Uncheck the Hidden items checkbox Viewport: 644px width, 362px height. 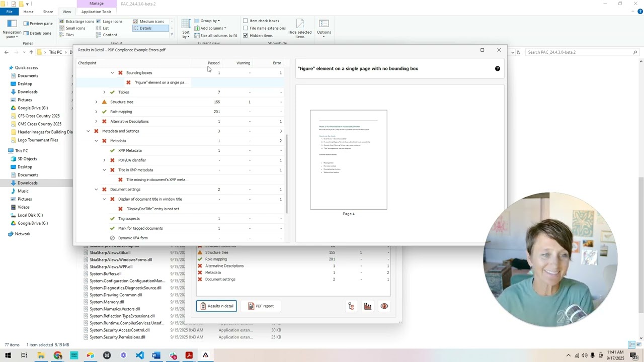pos(246,36)
